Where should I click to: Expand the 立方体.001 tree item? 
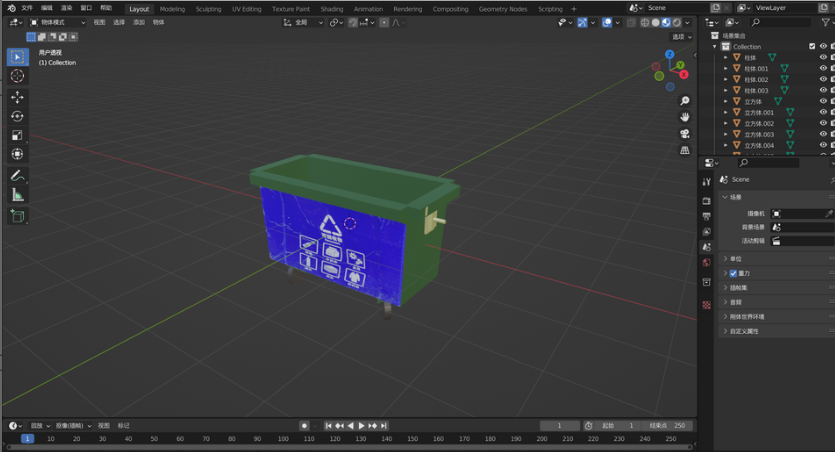[x=727, y=113]
